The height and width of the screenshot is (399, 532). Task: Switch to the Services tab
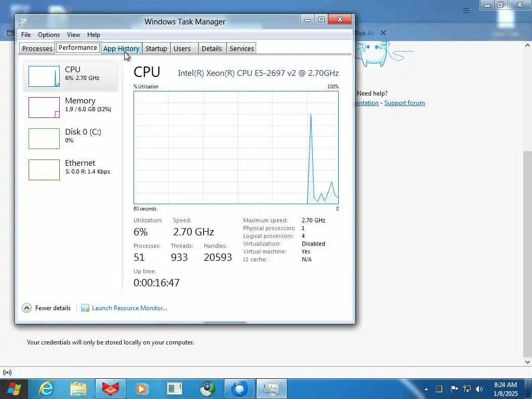(x=242, y=48)
